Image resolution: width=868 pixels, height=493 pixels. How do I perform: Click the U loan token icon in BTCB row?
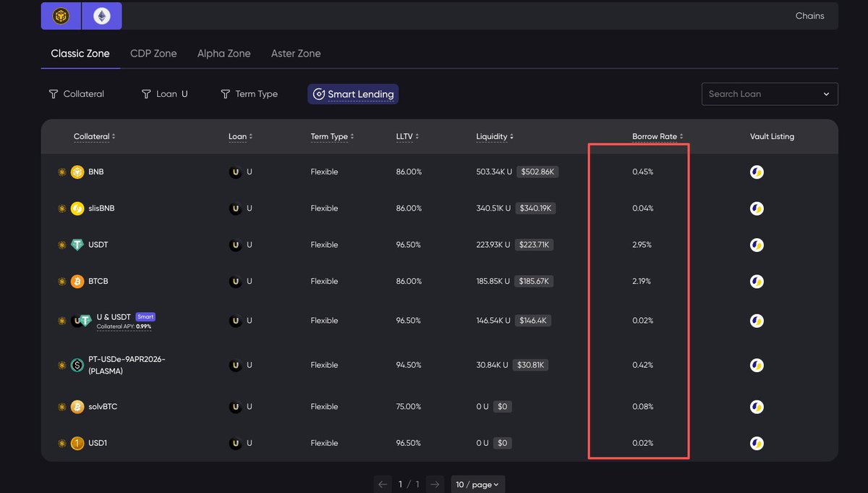[235, 281]
